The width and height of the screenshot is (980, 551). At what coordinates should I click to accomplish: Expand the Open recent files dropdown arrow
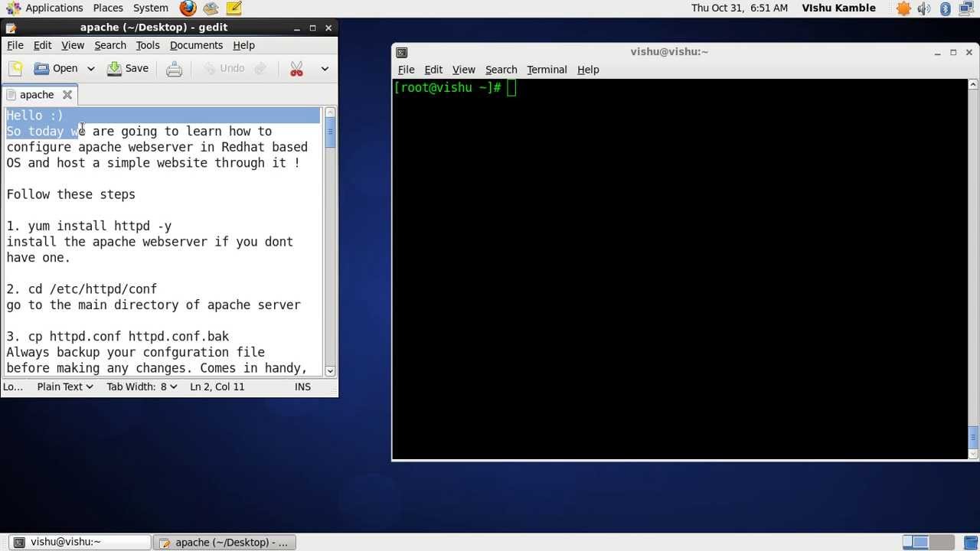pos(90,69)
